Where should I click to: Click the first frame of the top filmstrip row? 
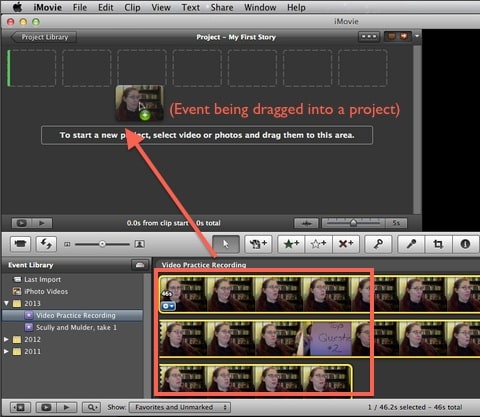tap(183, 294)
